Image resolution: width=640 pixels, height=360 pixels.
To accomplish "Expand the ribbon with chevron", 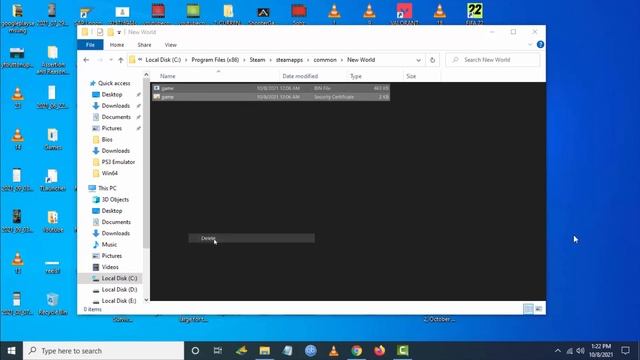I will pyautogui.click(x=530, y=44).
